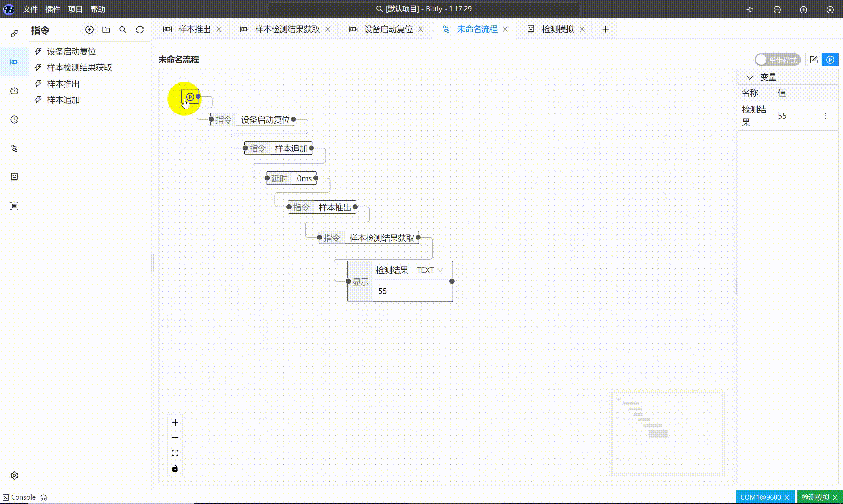This screenshot has height=504, width=843.
Task: Click the edit pencil icon near 单步模式
Action: tap(814, 60)
